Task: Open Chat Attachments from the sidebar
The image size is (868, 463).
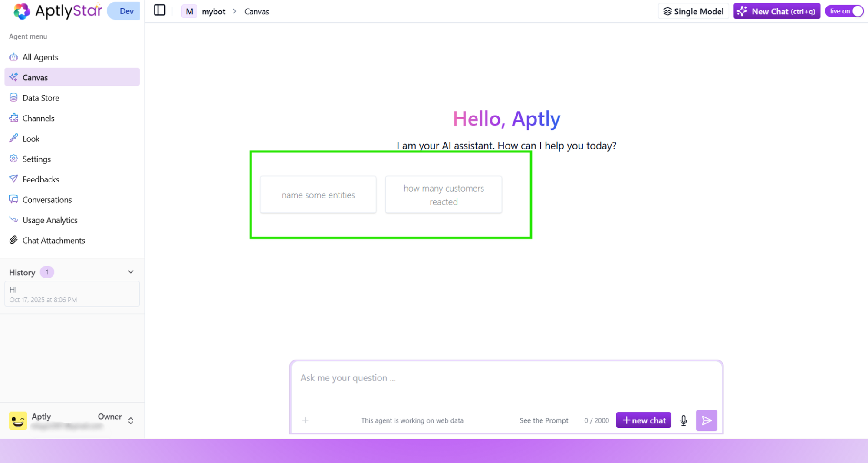Action: (x=53, y=240)
